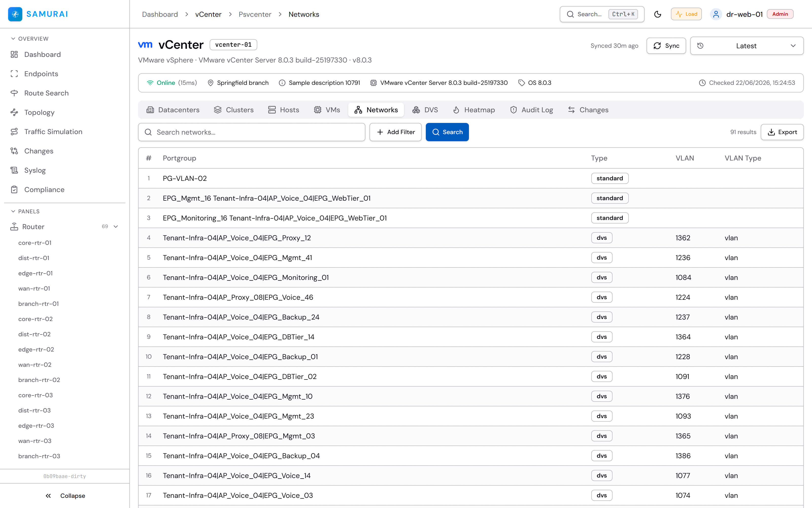Open the user profile avatar icon
Screen dimensions: 812x508
(x=716, y=14)
